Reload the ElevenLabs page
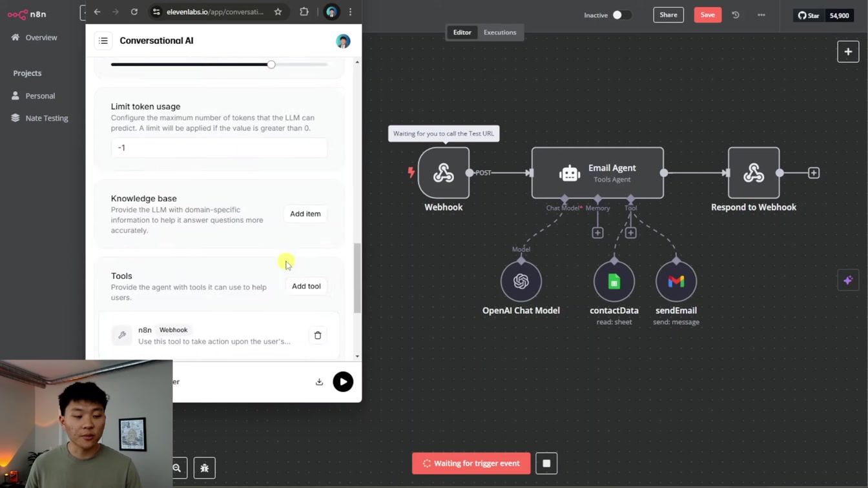The image size is (868, 488). [x=134, y=12]
